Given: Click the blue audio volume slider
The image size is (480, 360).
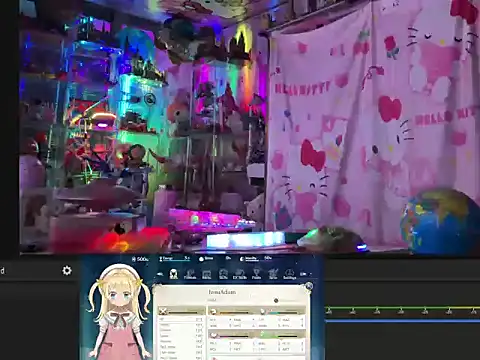Looking at the screenshot, I should pyautogui.click(x=402, y=321).
